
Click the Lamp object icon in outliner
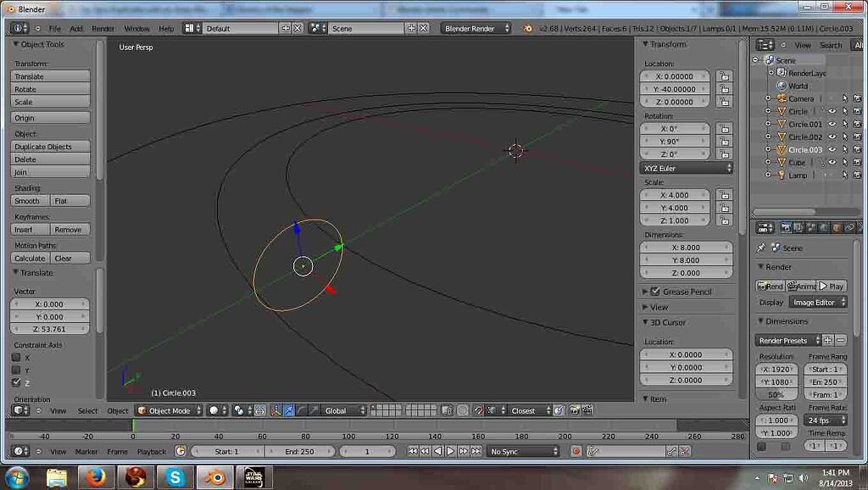pos(782,175)
